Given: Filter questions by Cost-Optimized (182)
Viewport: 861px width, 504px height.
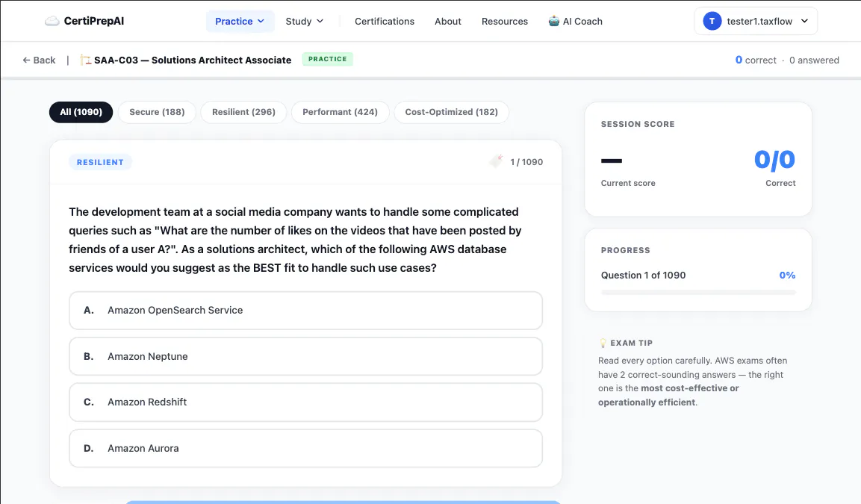Looking at the screenshot, I should tap(451, 112).
